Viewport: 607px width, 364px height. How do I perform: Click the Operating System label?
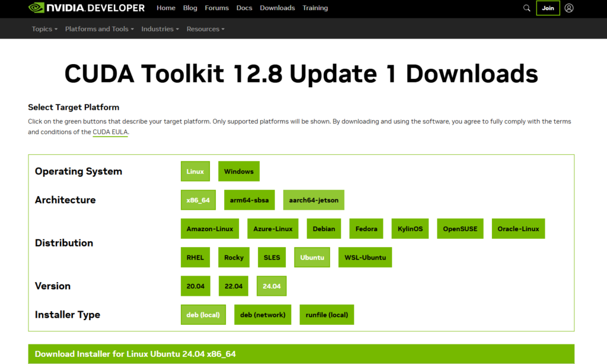(x=79, y=171)
